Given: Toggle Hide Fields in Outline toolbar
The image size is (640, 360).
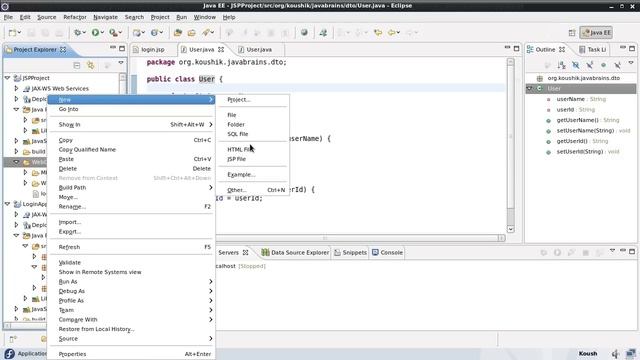Looking at the screenshot, I should (x=576, y=65).
